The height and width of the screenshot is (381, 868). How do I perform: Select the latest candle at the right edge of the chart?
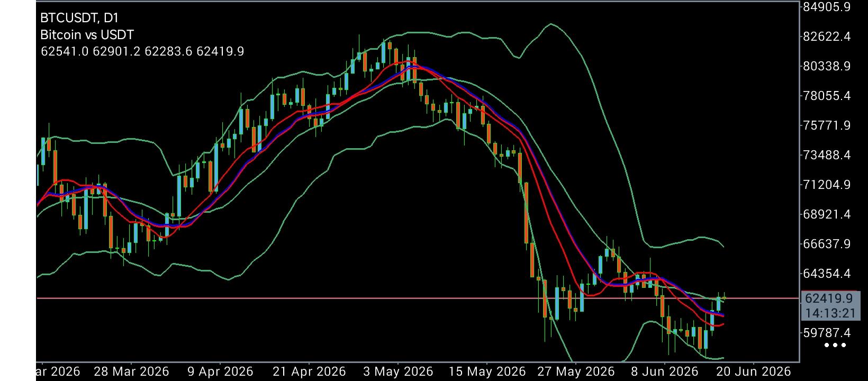click(x=725, y=297)
